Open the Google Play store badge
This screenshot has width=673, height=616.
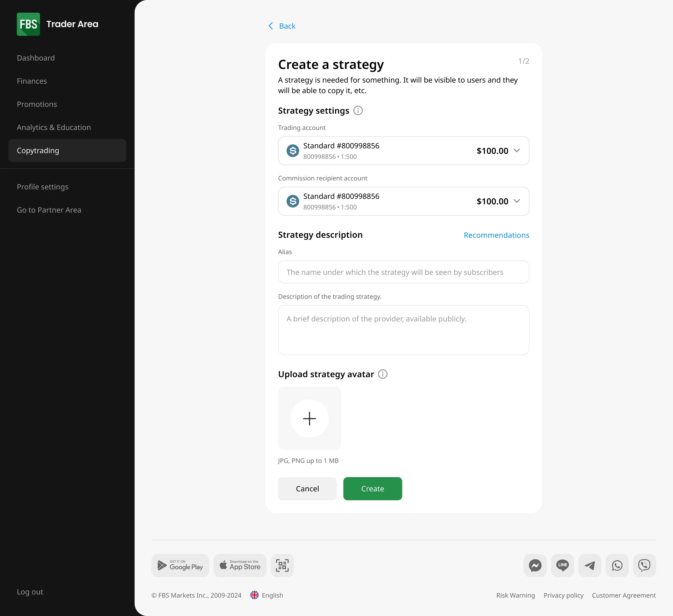coord(180,565)
